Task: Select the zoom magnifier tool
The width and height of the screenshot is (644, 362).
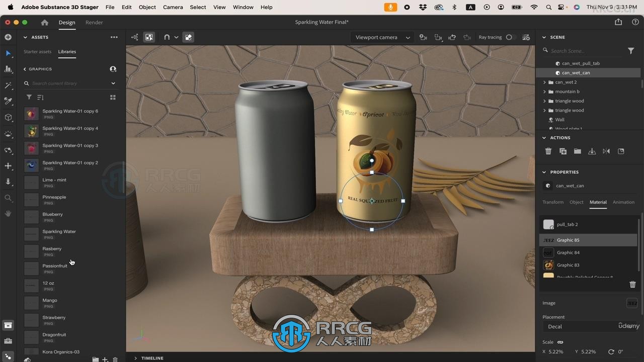Action: click(x=8, y=198)
